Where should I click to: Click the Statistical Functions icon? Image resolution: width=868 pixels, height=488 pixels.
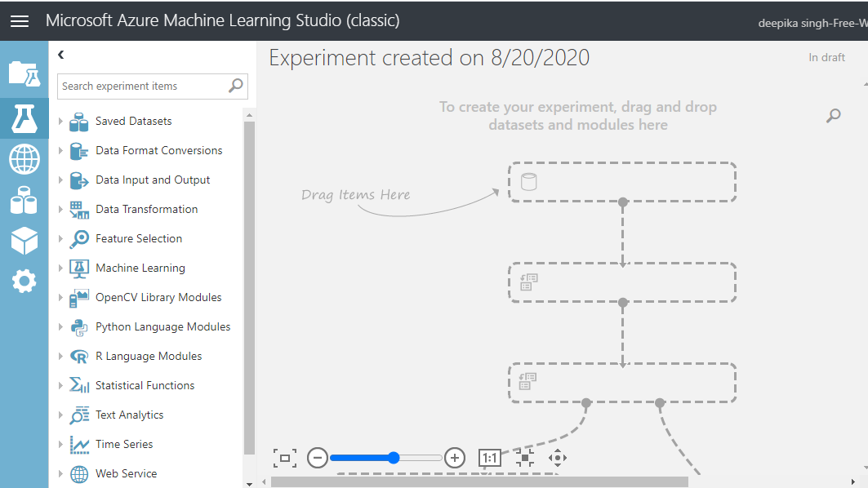click(x=78, y=386)
